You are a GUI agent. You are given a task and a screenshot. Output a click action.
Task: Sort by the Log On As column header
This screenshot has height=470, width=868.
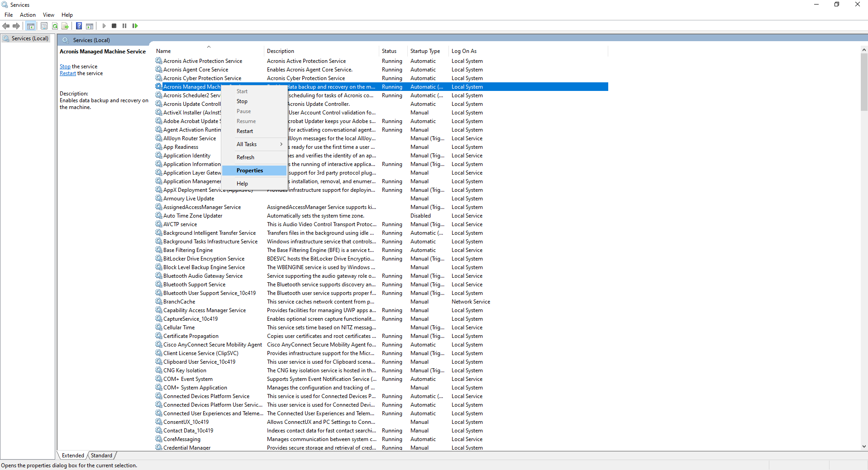(528, 51)
